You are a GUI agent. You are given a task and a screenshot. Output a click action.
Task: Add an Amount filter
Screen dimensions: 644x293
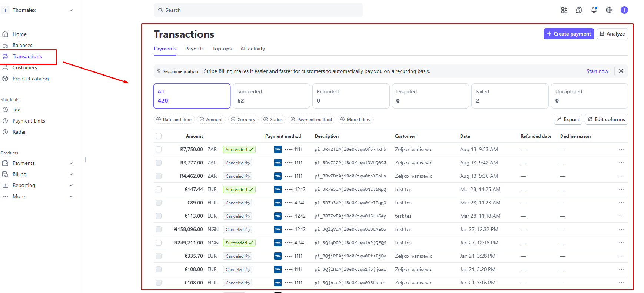[x=211, y=119]
